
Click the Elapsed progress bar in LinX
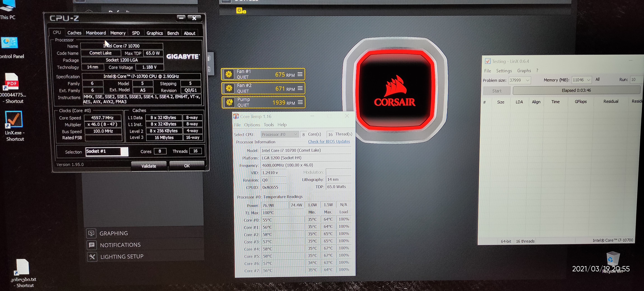pyautogui.click(x=576, y=90)
